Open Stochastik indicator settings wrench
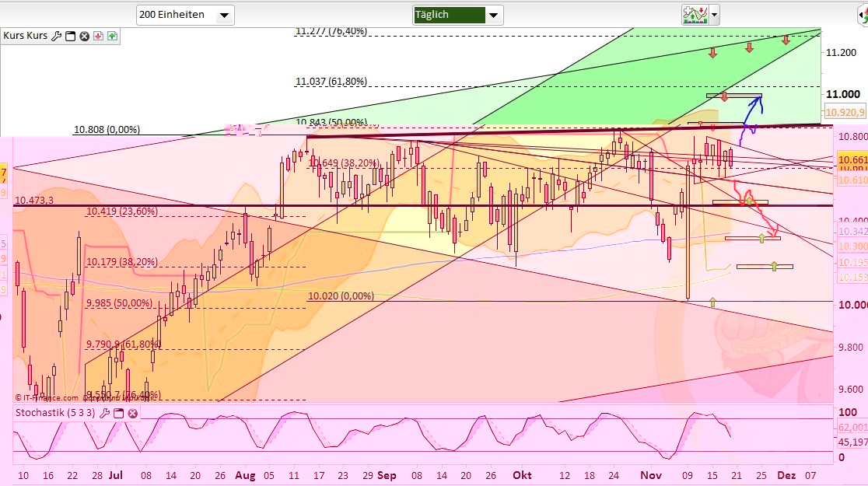868x486 pixels. [x=104, y=413]
